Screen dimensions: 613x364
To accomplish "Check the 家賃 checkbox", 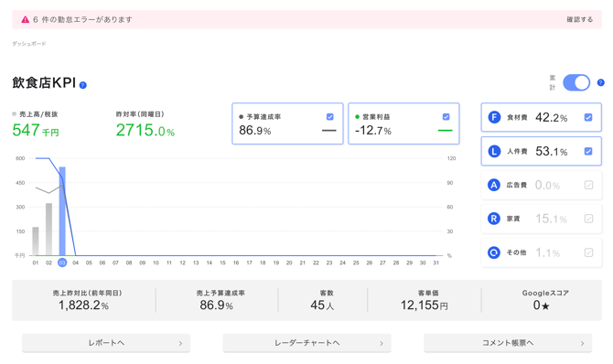I will click(589, 219).
